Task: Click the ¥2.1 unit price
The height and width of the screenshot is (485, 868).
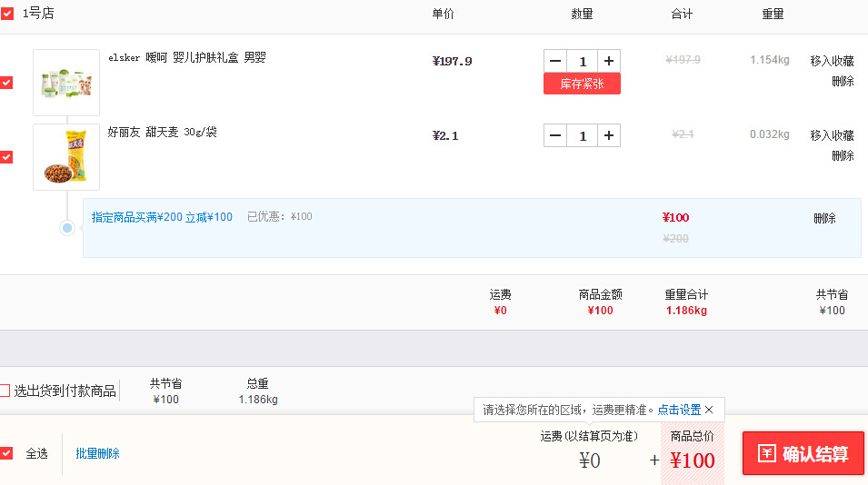Action: click(x=445, y=135)
